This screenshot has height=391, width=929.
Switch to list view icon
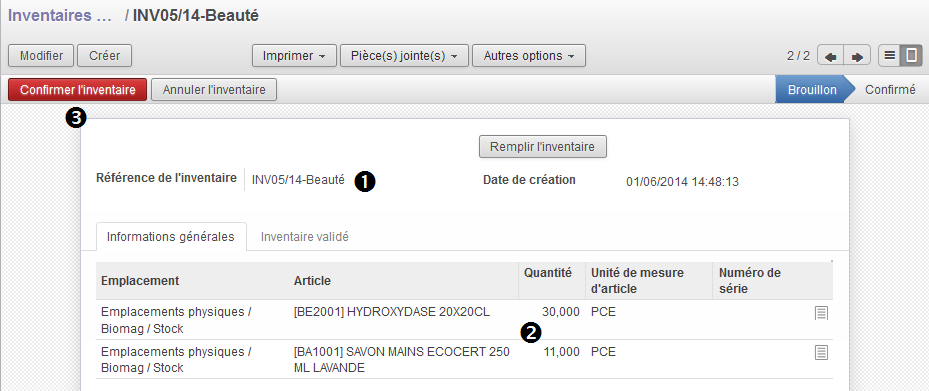(889, 56)
